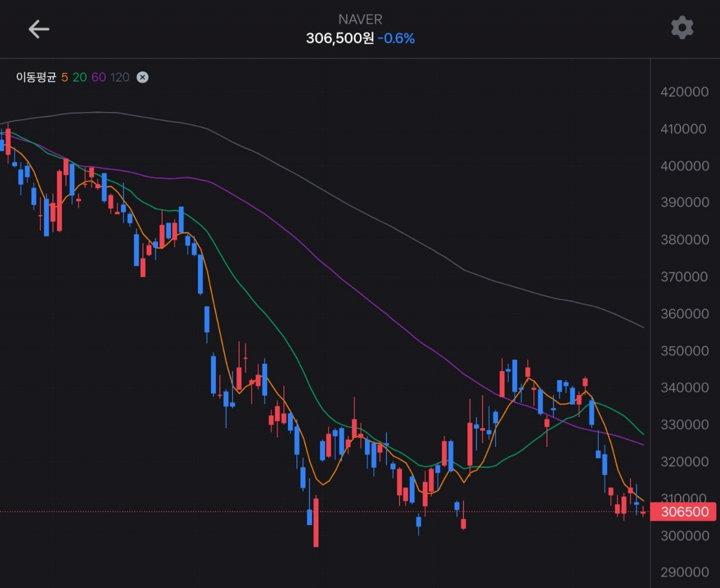720x588 pixels.
Task: Click the 300000 price axis label
Action: point(685,536)
